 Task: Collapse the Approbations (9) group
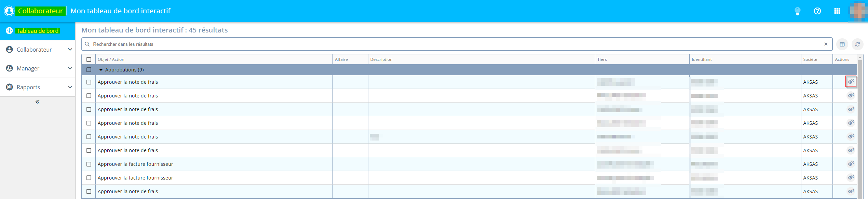(x=101, y=70)
